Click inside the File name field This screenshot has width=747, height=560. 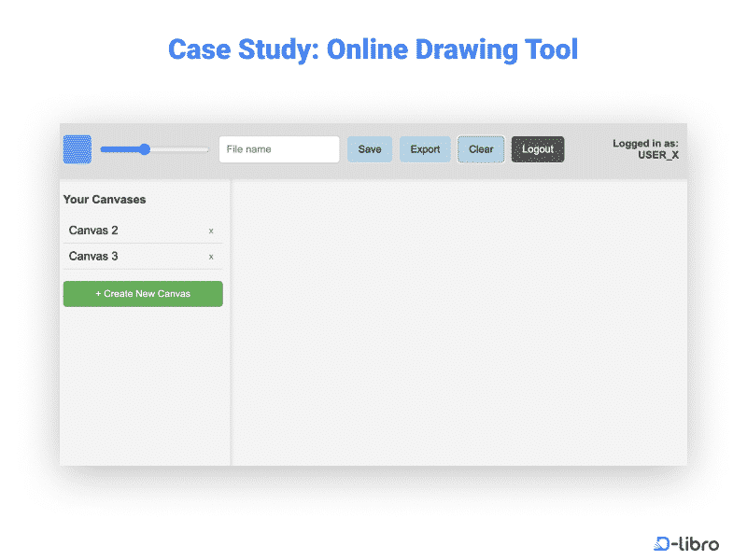[x=277, y=148]
